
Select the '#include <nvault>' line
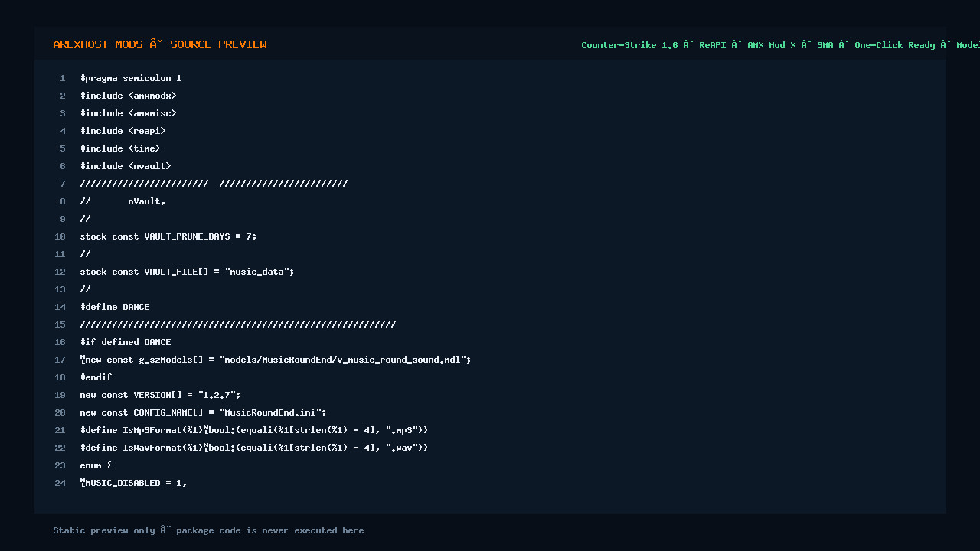[x=126, y=166]
